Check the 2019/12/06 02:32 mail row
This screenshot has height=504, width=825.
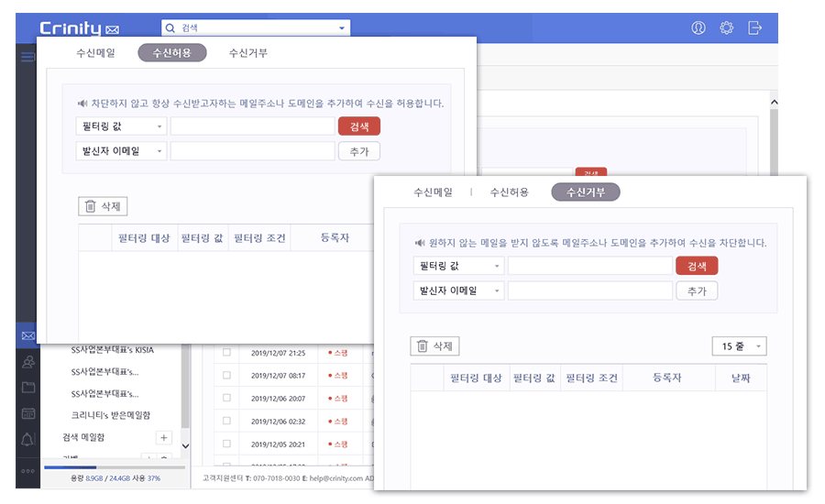226,421
